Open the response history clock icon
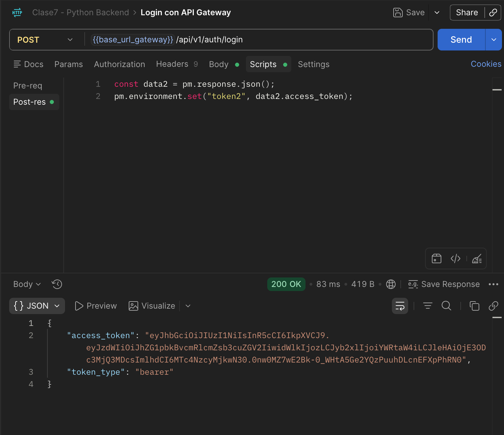 [57, 284]
